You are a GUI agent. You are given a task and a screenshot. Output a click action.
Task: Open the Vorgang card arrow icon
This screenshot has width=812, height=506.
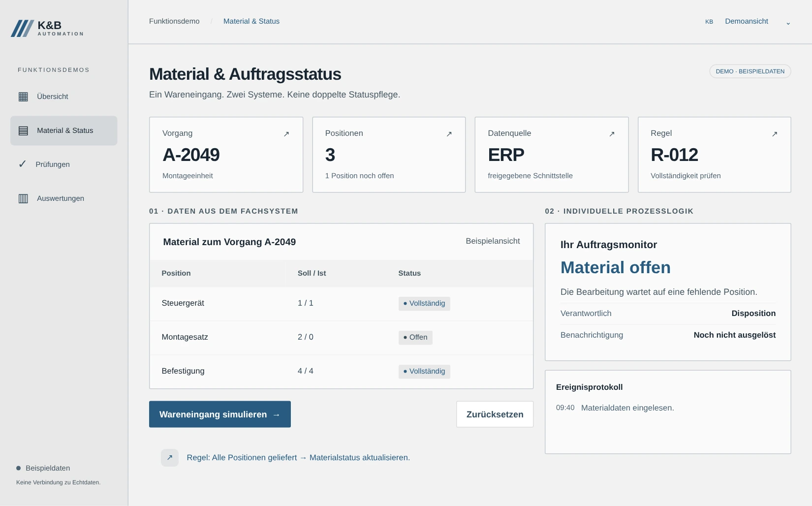pyautogui.click(x=286, y=134)
